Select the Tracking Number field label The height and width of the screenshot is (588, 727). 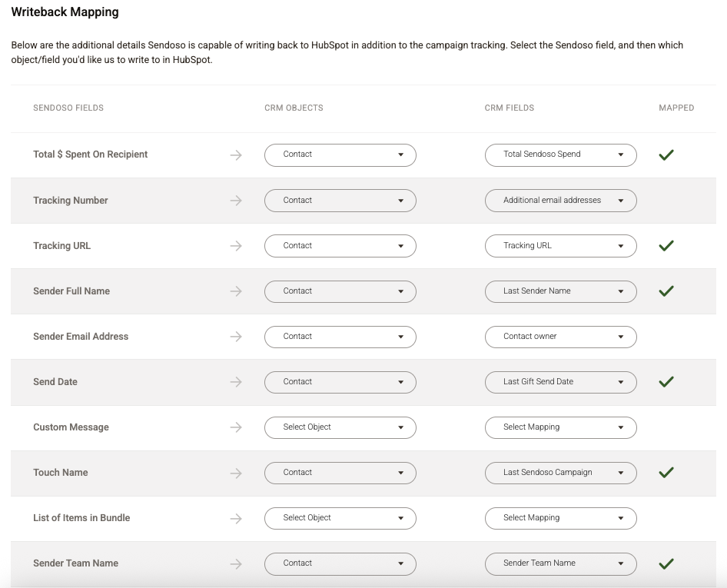[x=71, y=201]
